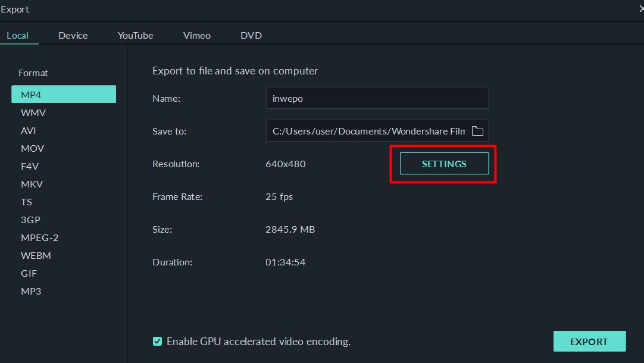Toggle GPU accelerated video encoding checkbox
This screenshot has height=363, width=644.
[157, 342]
